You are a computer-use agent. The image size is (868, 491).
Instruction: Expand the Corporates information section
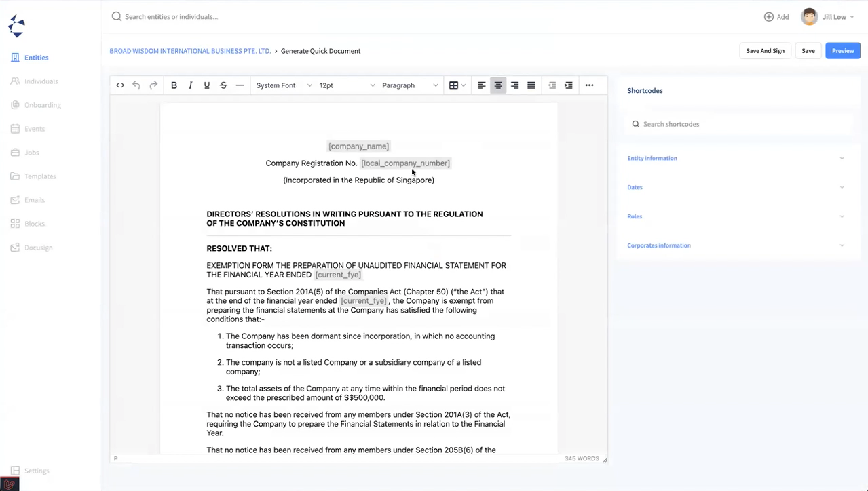tap(736, 245)
